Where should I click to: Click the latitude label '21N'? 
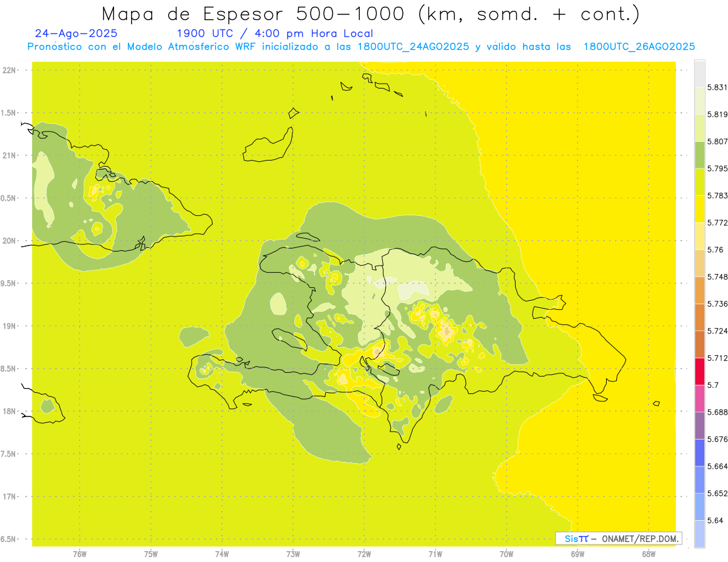pos(9,156)
